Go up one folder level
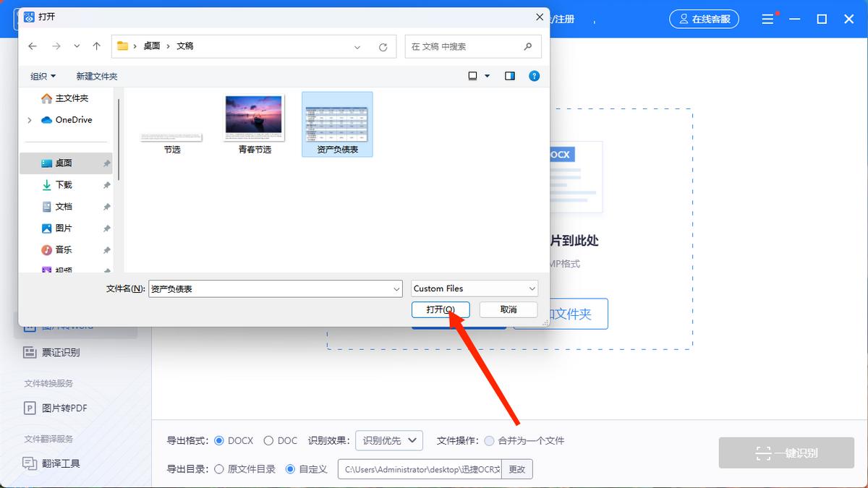 (96, 46)
